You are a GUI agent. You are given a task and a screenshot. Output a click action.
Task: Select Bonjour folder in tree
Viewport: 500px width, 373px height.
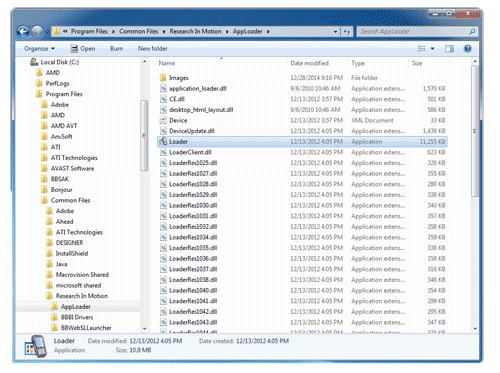[x=57, y=190]
